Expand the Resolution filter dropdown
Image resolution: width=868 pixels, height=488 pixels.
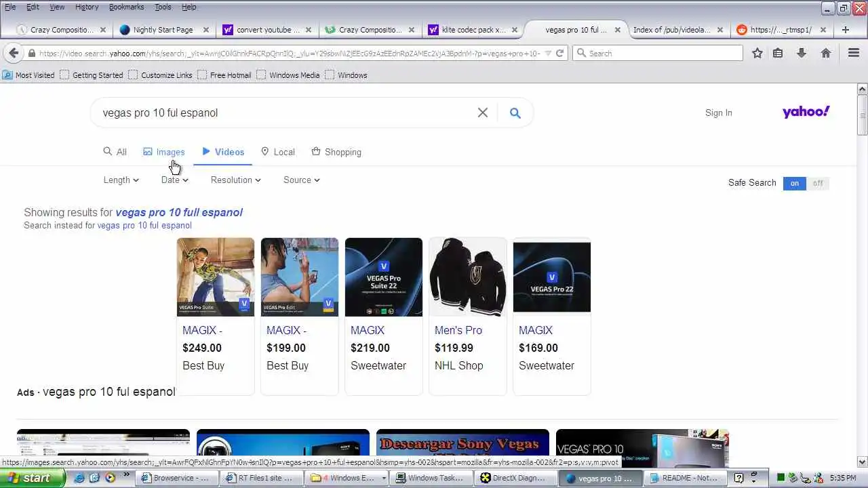click(x=235, y=180)
